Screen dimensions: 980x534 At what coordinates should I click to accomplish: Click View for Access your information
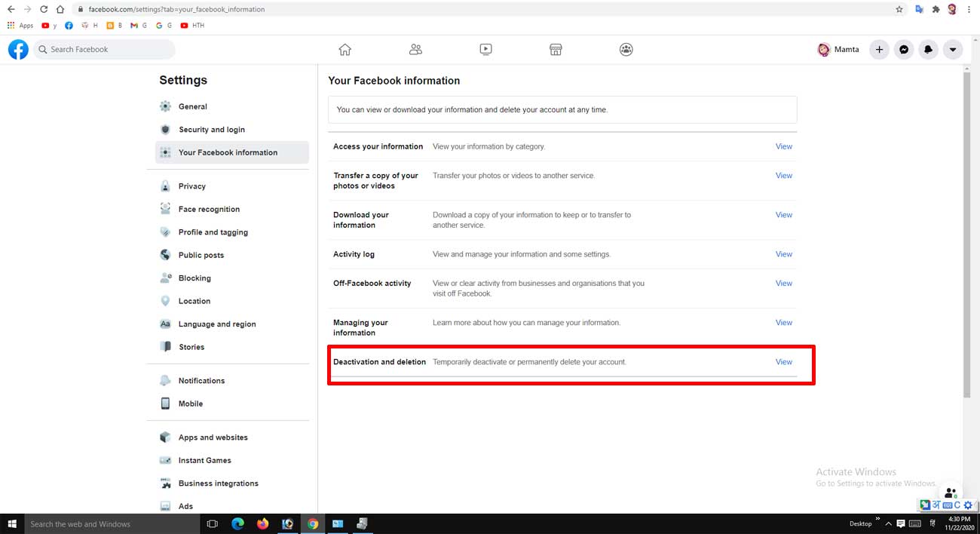[784, 146]
